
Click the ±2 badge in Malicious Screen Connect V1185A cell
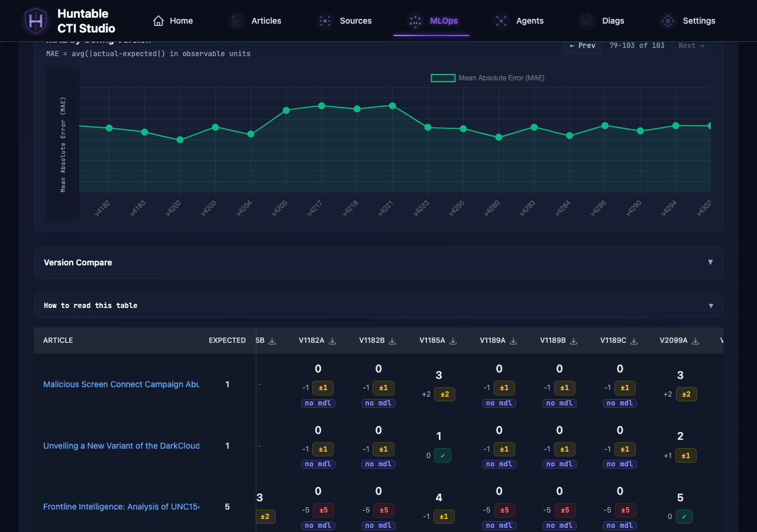click(x=445, y=394)
